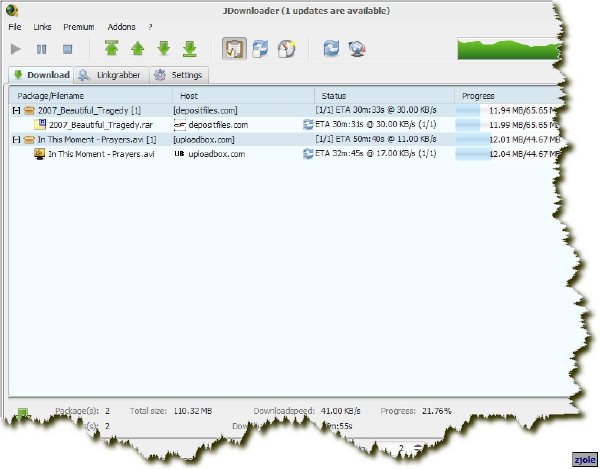Select the In This Moment - Prayers.avi [1] package

[x=284, y=140]
